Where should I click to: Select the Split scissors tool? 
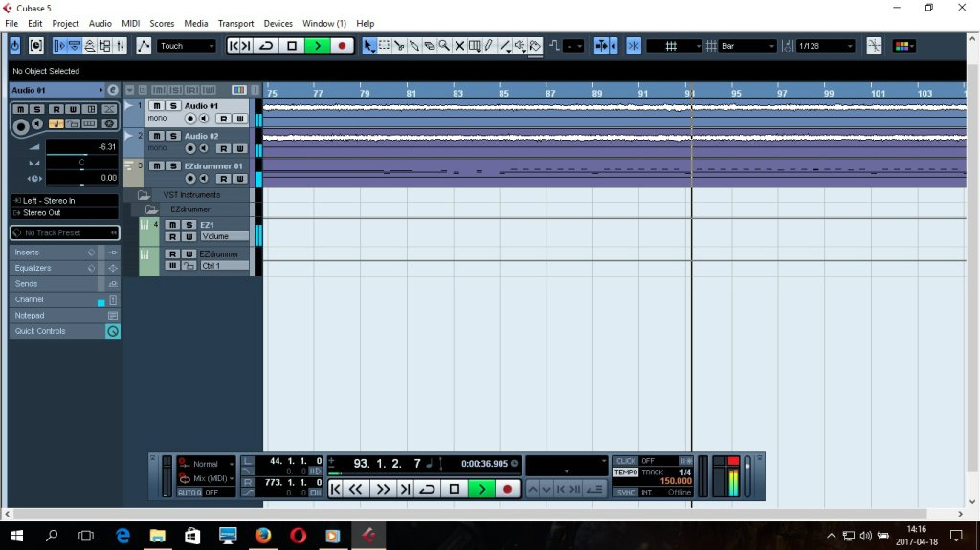399,46
